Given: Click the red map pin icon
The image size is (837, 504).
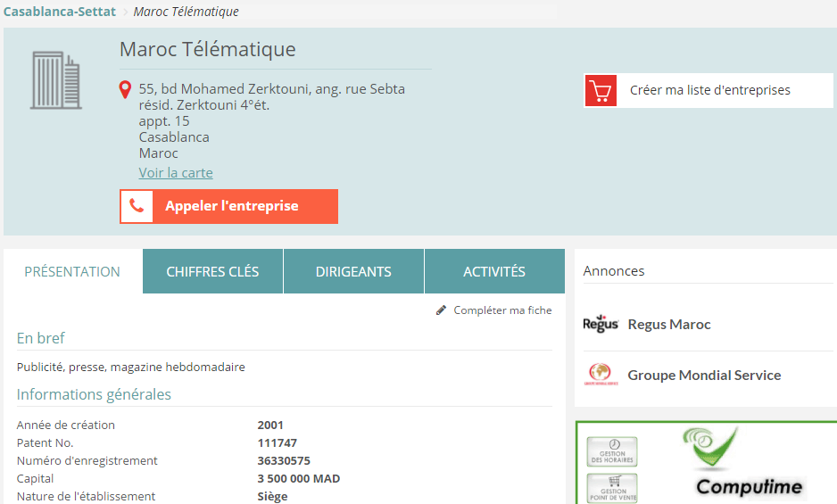Looking at the screenshot, I should click(x=126, y=90).
